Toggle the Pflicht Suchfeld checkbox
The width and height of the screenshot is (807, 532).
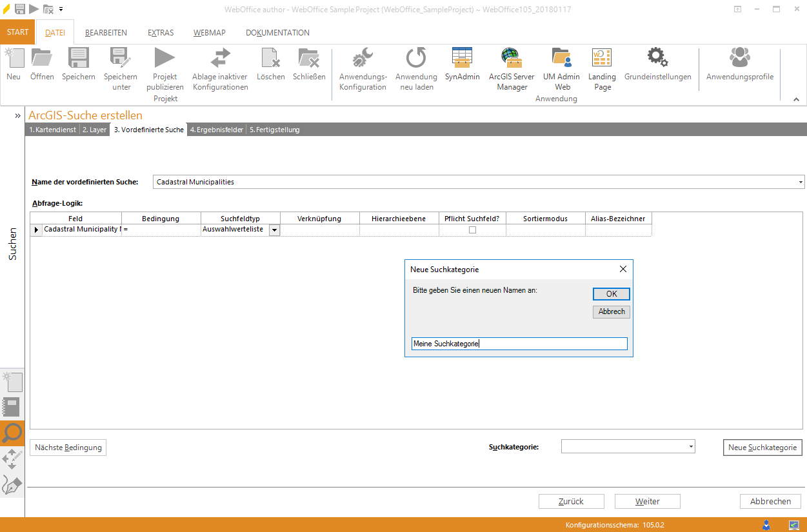click(472, 230)
